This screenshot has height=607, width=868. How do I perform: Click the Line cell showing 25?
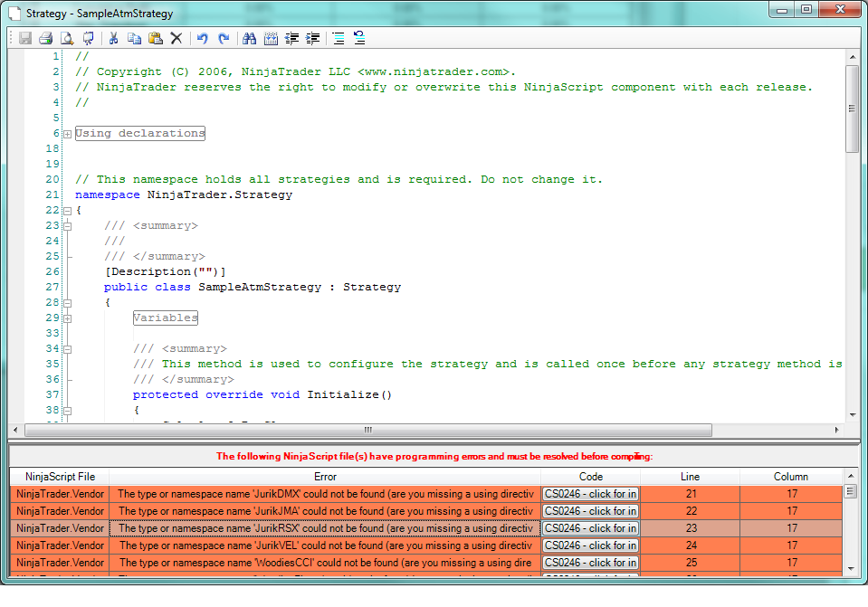point(691,563)
